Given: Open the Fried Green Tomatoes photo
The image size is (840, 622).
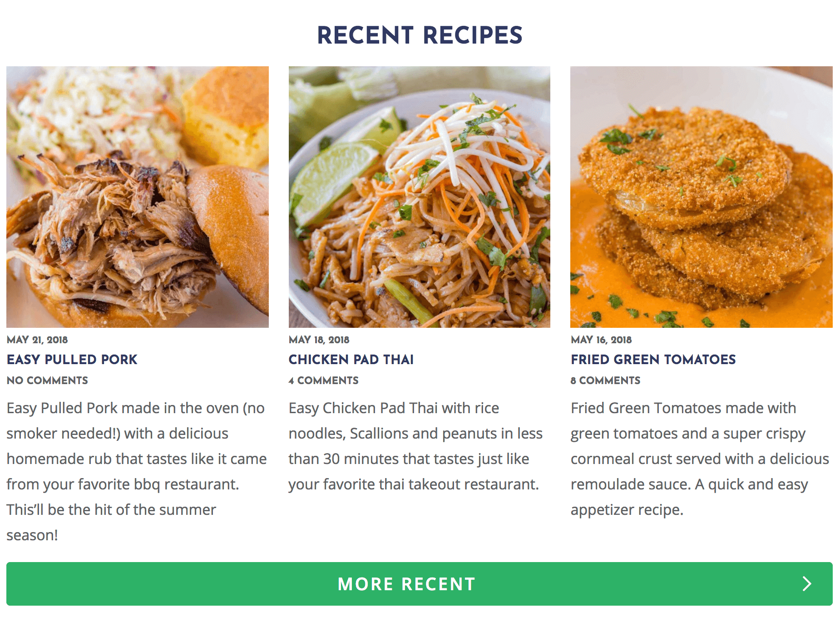Looking at the screenshot, I should (x=702, y=197).
